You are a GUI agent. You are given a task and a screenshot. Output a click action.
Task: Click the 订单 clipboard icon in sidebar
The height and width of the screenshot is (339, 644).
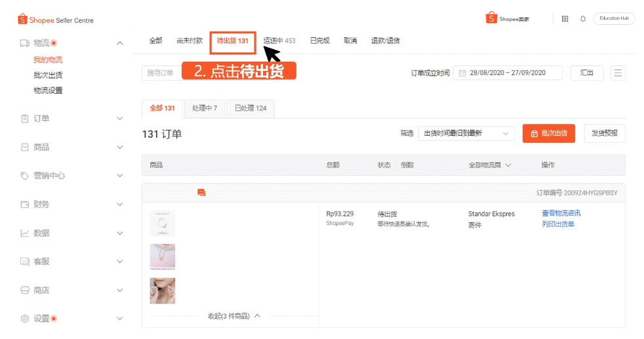[x=25, y=119]
